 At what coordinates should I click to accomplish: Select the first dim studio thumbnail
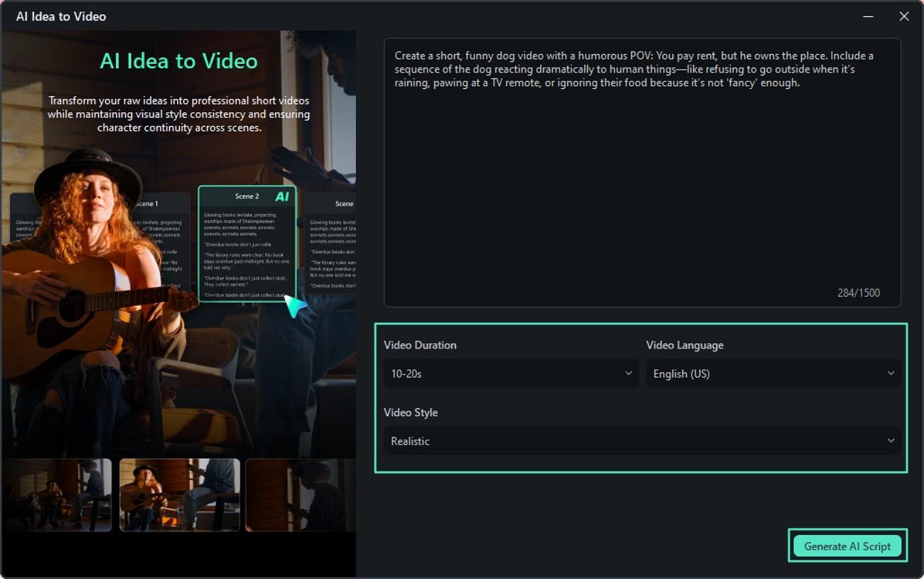click(56, 495)
